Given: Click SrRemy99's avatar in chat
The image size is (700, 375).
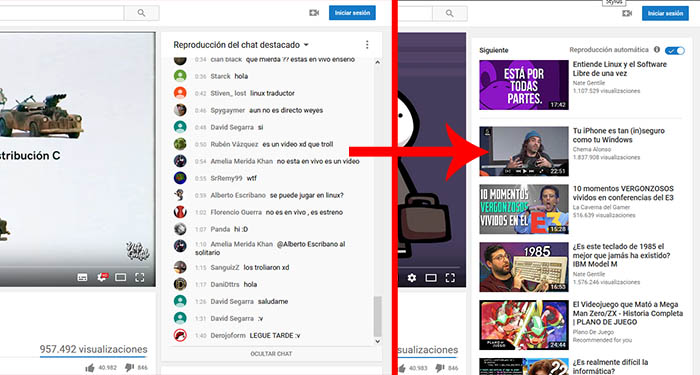Looking at the screenshot, I should click(180, 178).
